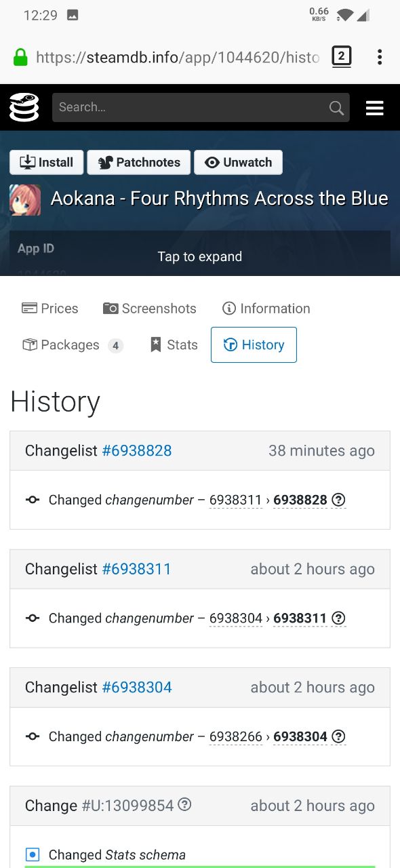Open the Patchnotes button

tap(139, 162)
